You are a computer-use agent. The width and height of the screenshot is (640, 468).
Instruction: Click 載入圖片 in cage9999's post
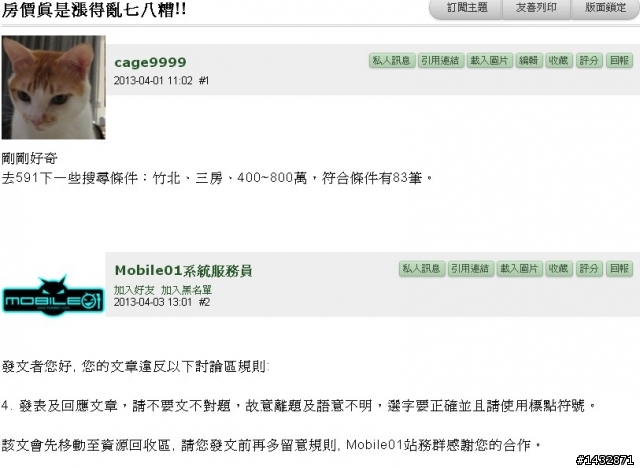pos(489,60)
